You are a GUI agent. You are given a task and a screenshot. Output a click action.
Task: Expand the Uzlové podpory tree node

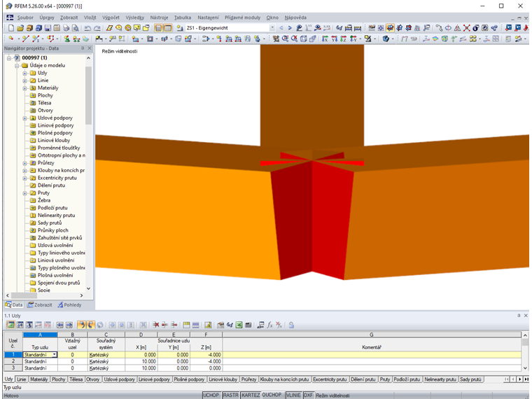[x=24, y=118]
